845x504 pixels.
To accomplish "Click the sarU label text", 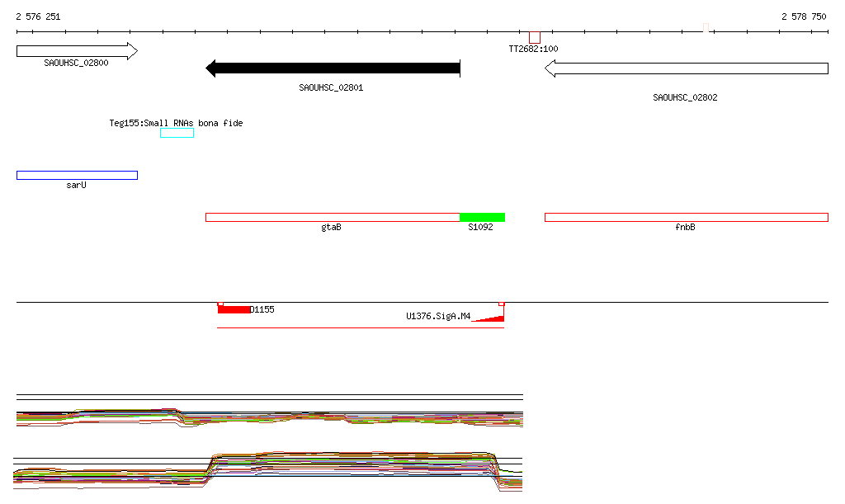I will coord(76,186).
